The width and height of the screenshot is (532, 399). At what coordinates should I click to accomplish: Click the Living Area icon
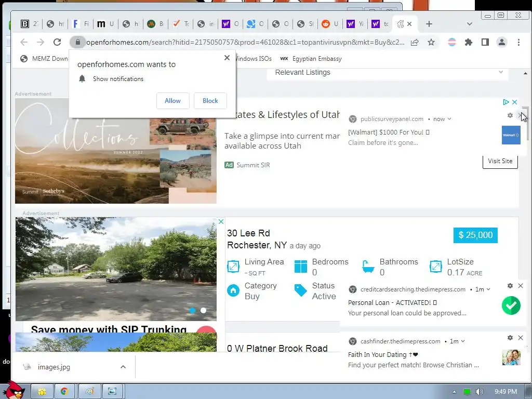[x=233, y=267]
